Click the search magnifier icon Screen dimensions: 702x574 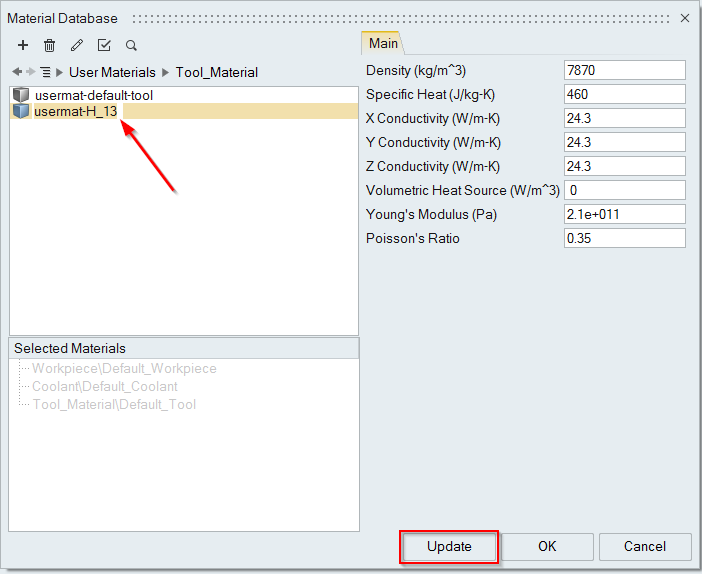(x=131, y=45)
